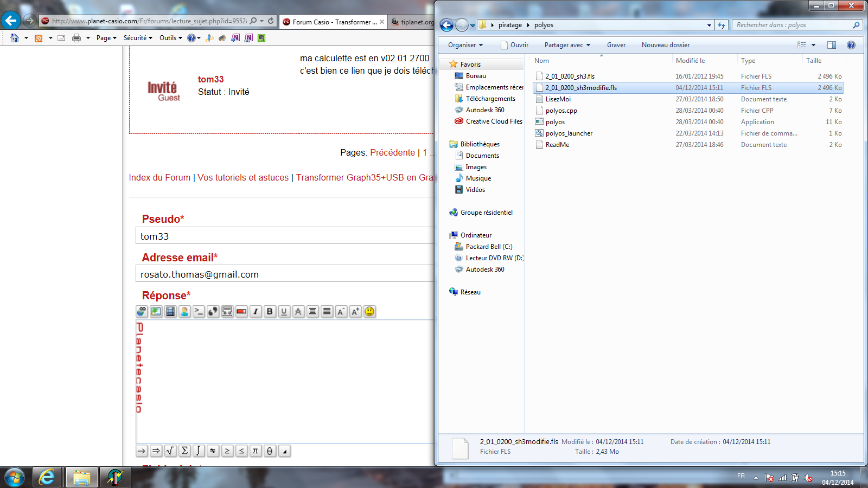Insert the double arrow implies symbol
This screenshot has height=488, width=868.
click(156, 451)
